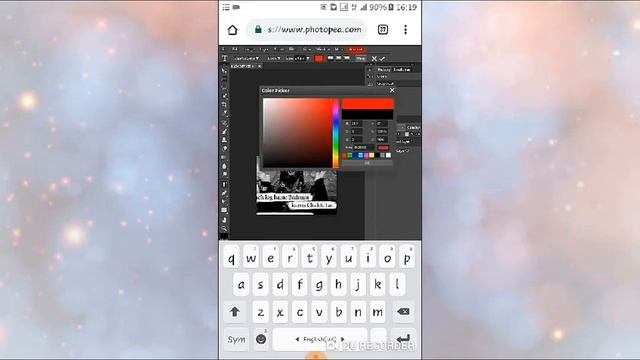This screenshot has width=640, height=360.
Task: Select the Crop tool
Action: click(224, 104)
